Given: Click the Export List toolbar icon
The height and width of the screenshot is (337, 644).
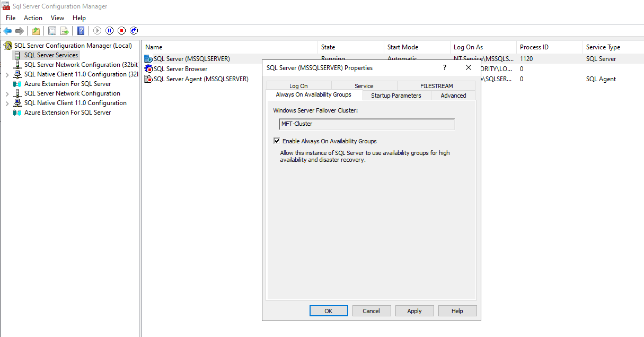Looking at the screenshot, I should [x=65, y=31].
